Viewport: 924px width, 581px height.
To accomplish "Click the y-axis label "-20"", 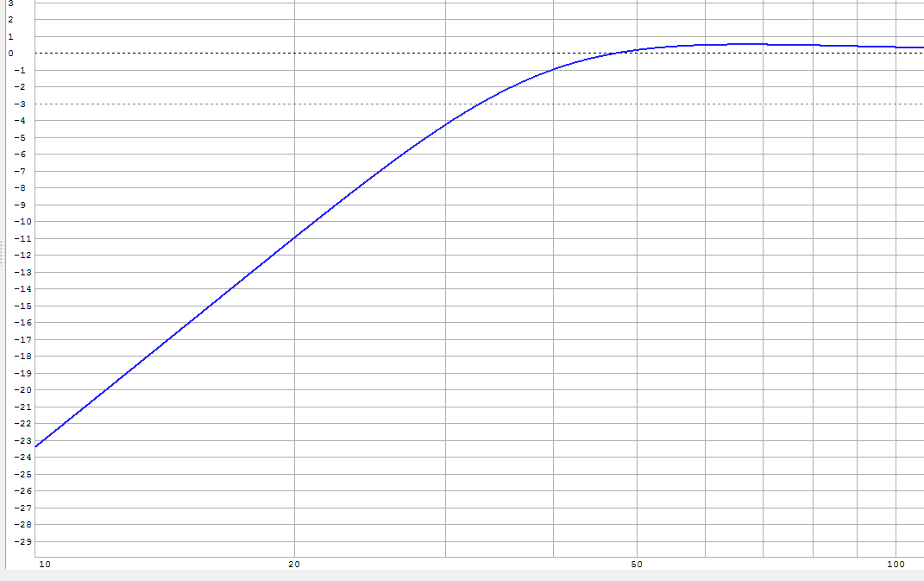I will point(22,390).
